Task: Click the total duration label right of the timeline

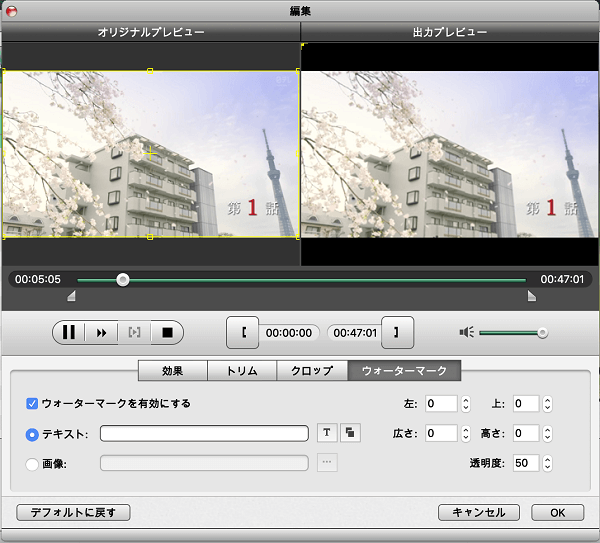Action: coord(562,279)
